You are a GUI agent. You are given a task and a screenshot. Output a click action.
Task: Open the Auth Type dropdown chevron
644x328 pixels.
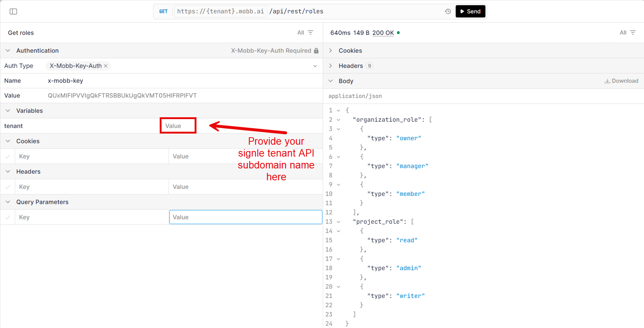315,66
